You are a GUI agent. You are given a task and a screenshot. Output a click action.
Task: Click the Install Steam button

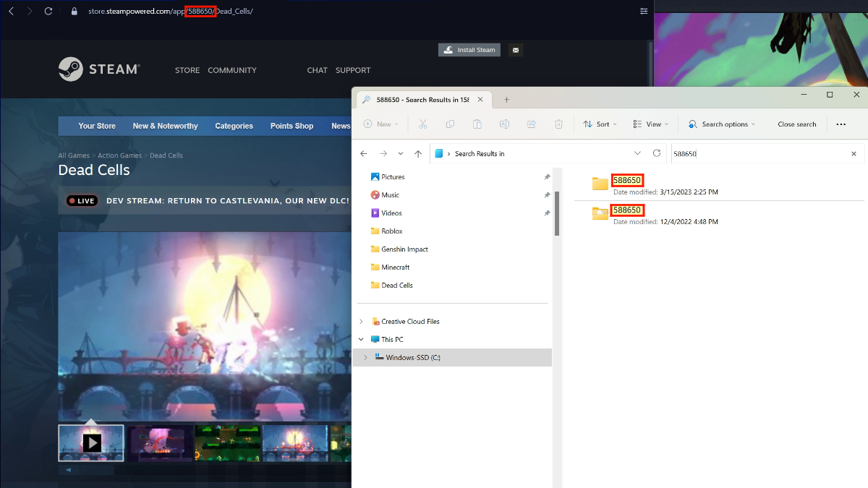(469, 49)
